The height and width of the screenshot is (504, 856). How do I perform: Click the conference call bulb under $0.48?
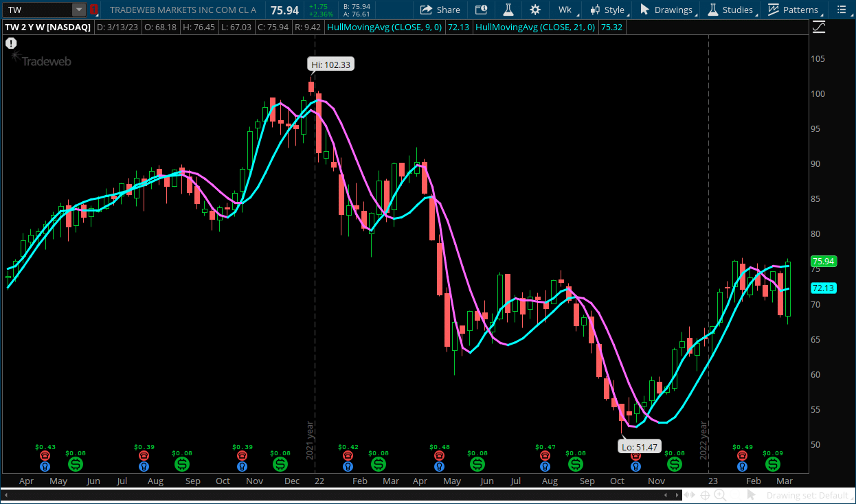[x=440, y=466]
